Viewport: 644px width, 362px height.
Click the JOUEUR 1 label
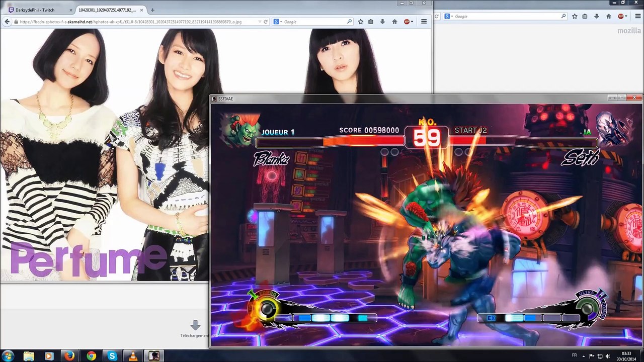(278, 132)
